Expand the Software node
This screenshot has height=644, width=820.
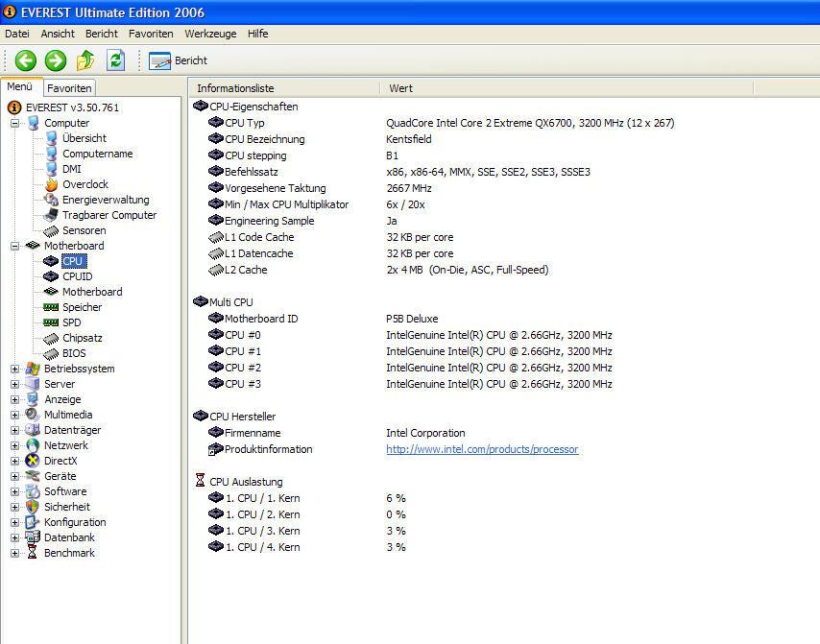pos(14,492)
